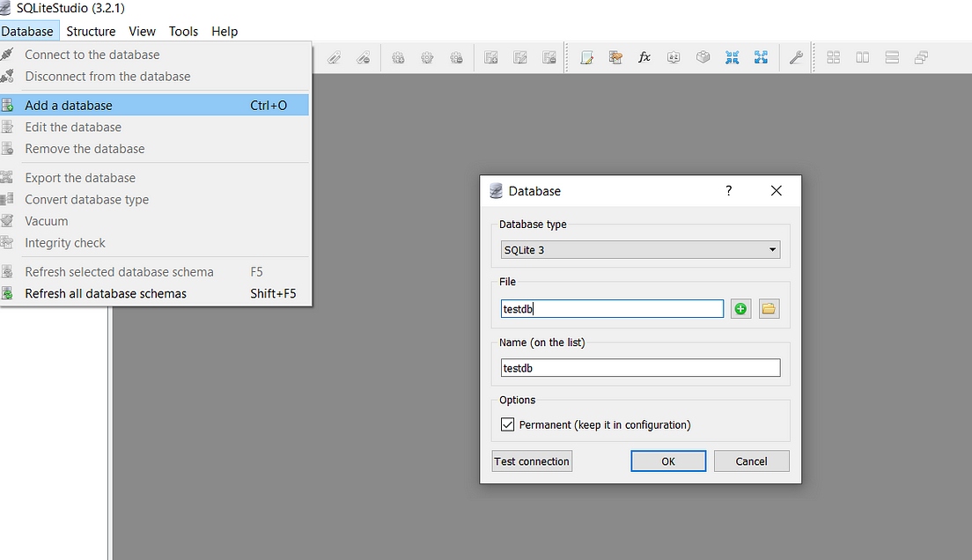Browse for a database file via folder icon
Viewport: 972px width, 560px height.
[x=769, y=309]
